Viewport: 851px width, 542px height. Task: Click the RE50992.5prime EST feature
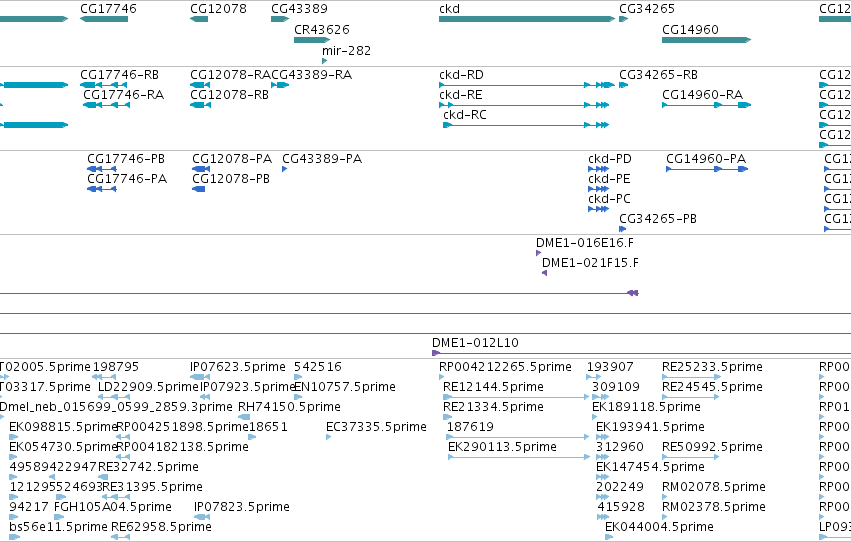691,457
